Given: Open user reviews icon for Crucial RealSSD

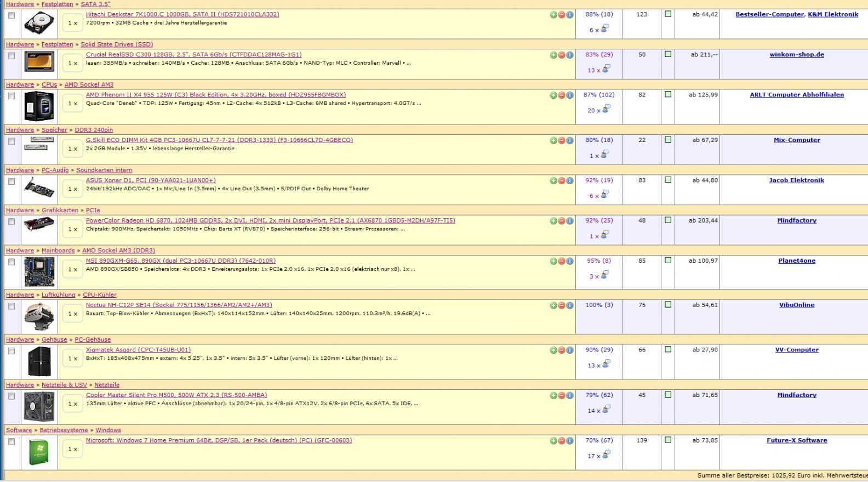Looking at the screenshot, I should [606, 69].
